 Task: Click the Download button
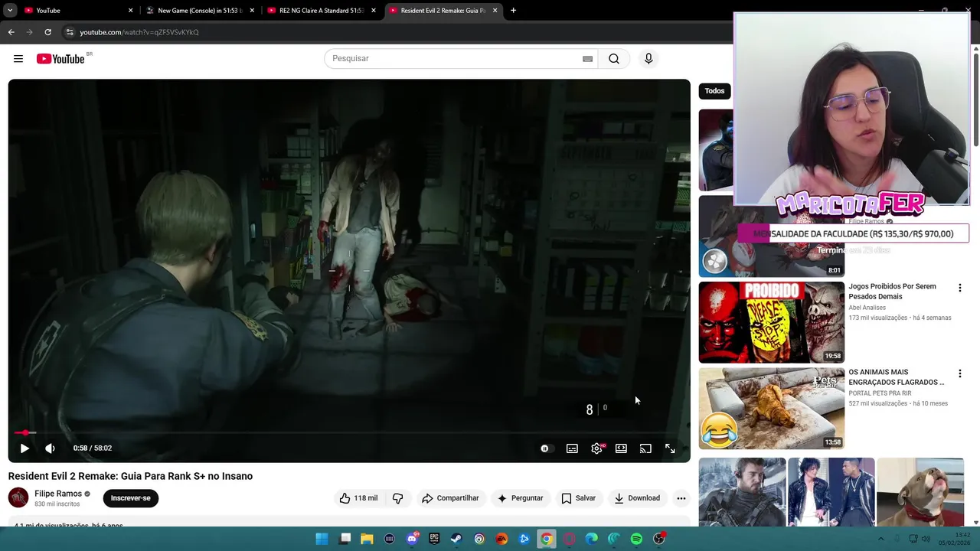637,498
